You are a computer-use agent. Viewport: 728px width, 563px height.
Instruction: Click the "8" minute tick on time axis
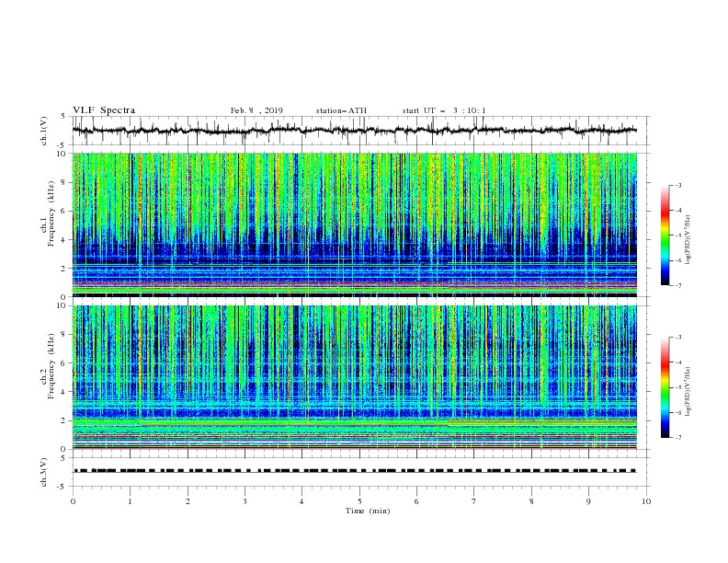coord(531,501)
